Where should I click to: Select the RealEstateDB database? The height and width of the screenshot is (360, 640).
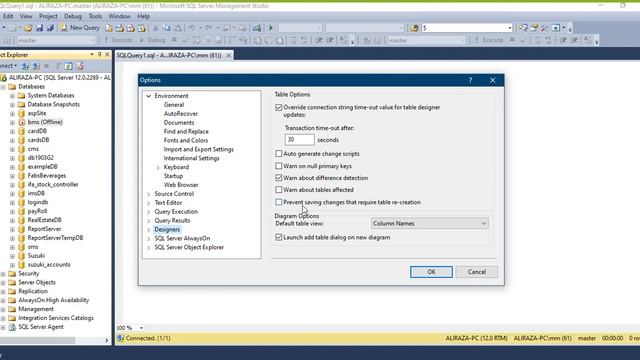(44, 220)
